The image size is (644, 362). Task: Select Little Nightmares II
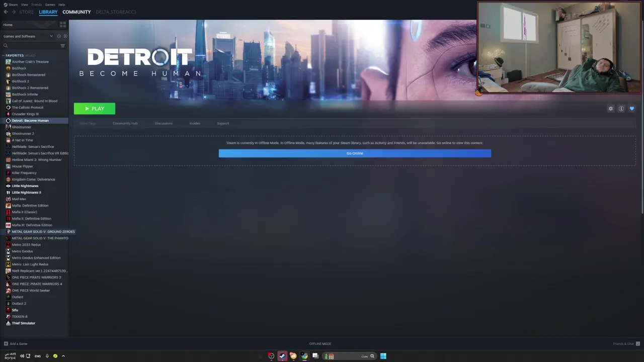(x=27, y=193)
